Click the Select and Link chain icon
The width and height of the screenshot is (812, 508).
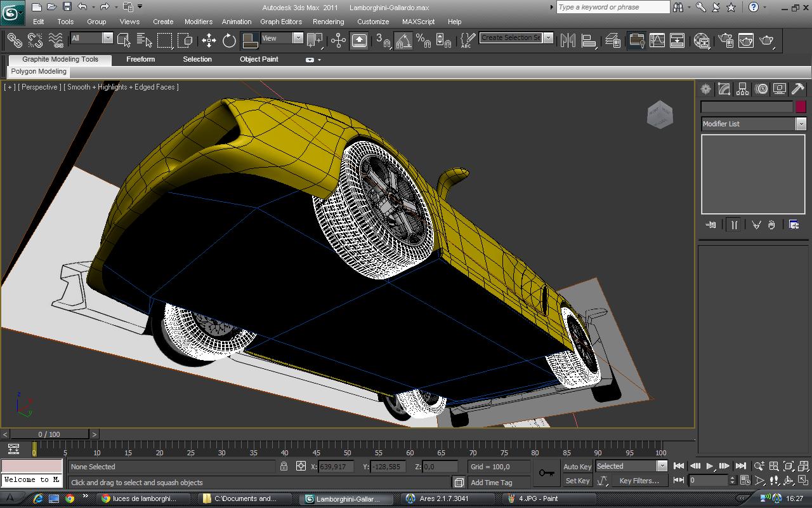pyautogui.click(x=14, y=41)
